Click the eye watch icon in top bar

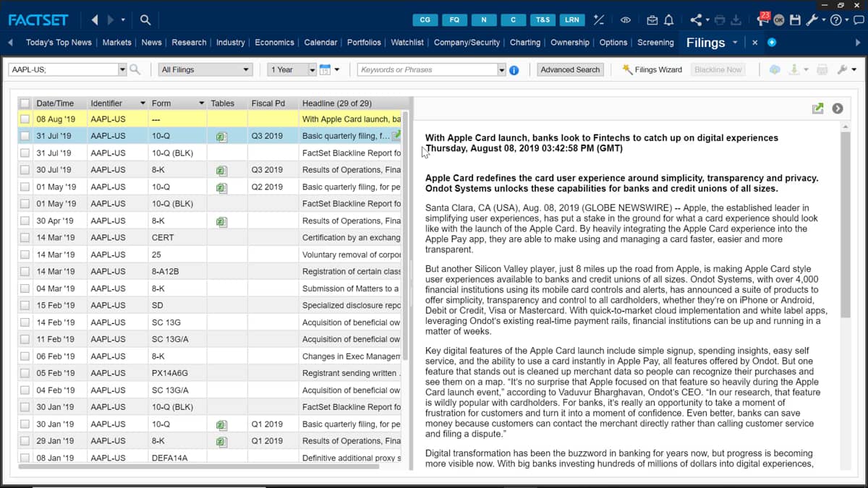tap(626, 20)
